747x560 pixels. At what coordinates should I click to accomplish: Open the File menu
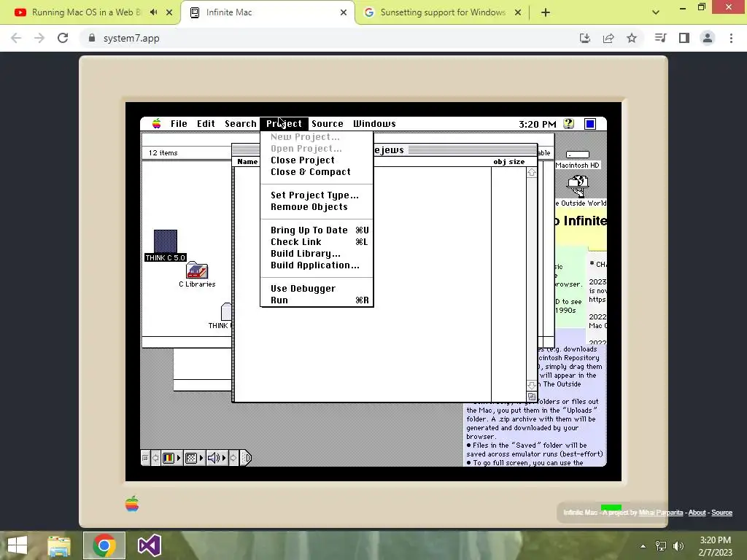(179, 124)
